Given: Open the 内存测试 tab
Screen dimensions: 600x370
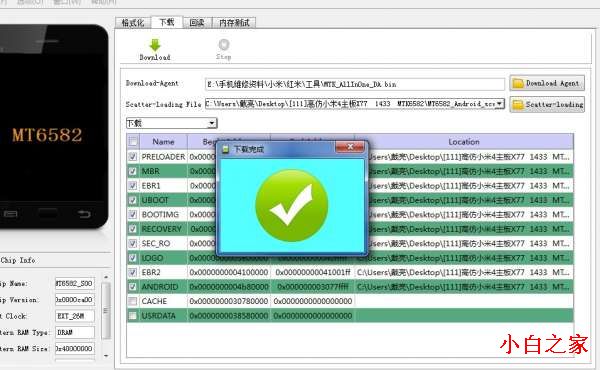Looking at the screenshot, I should point(234,23).
